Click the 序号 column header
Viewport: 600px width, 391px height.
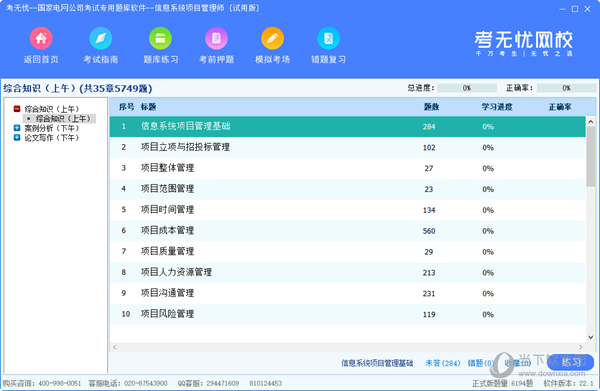[x=126, y=107]
